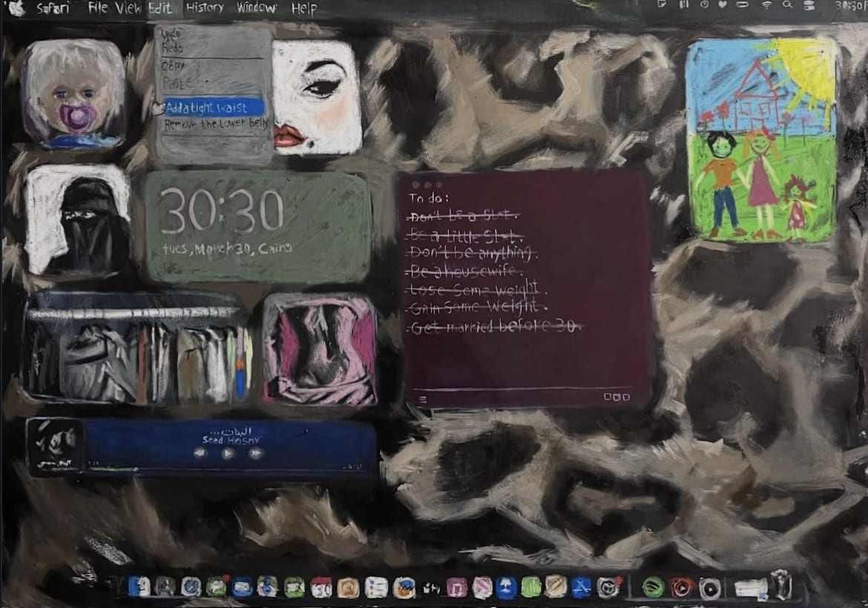Skip to the next track in music widget

255,454
